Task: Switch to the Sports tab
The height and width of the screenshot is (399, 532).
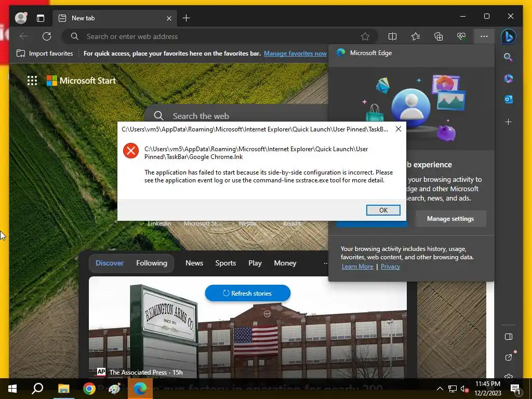Action: [225, 263]
